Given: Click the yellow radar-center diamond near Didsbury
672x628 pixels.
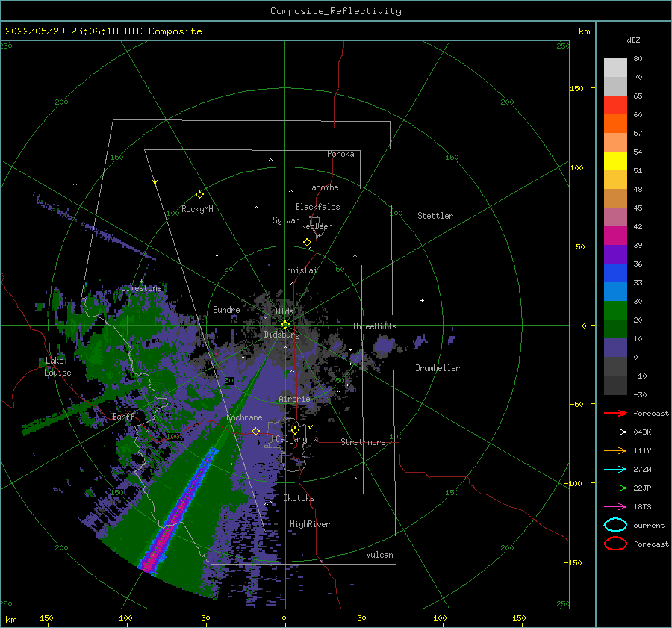Looking at the screenshot, I should pyautogui.click(x=285, y=325).
